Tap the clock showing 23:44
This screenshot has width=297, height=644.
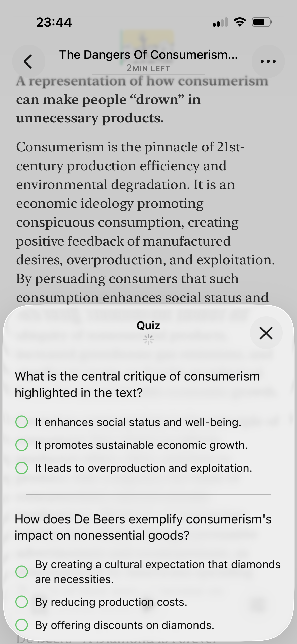pyautogui.click(x=54, y=22)
